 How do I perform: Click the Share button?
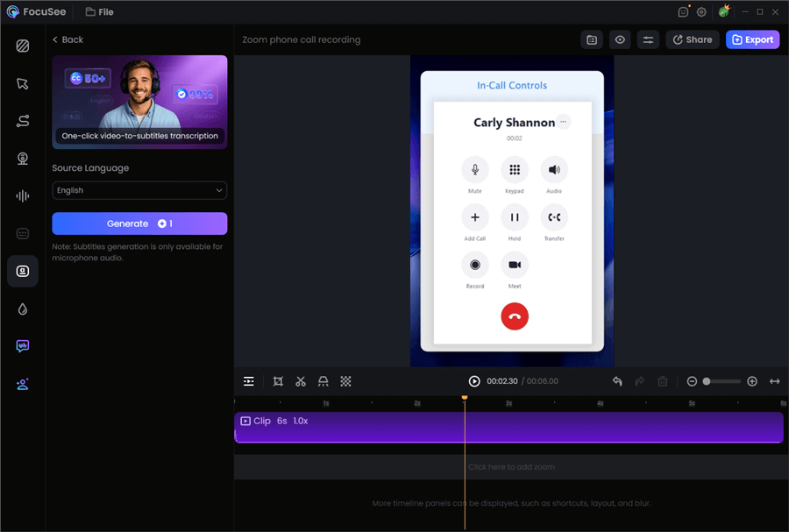[692, 39]
